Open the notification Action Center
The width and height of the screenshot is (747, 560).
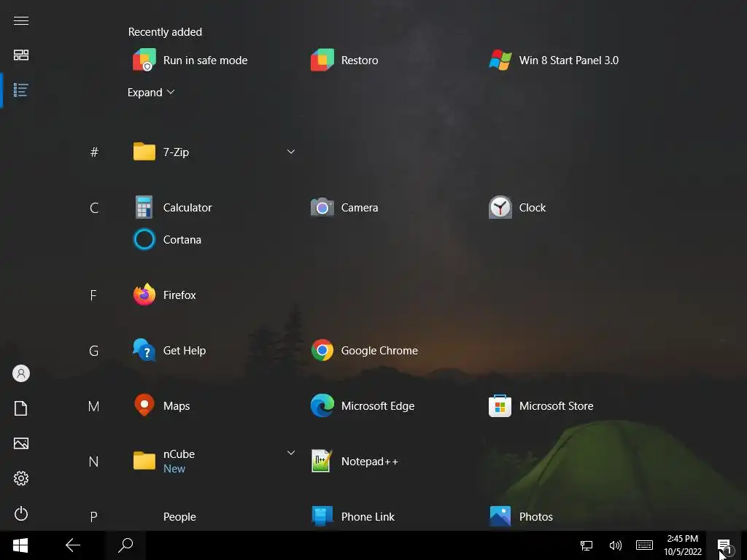725,545
